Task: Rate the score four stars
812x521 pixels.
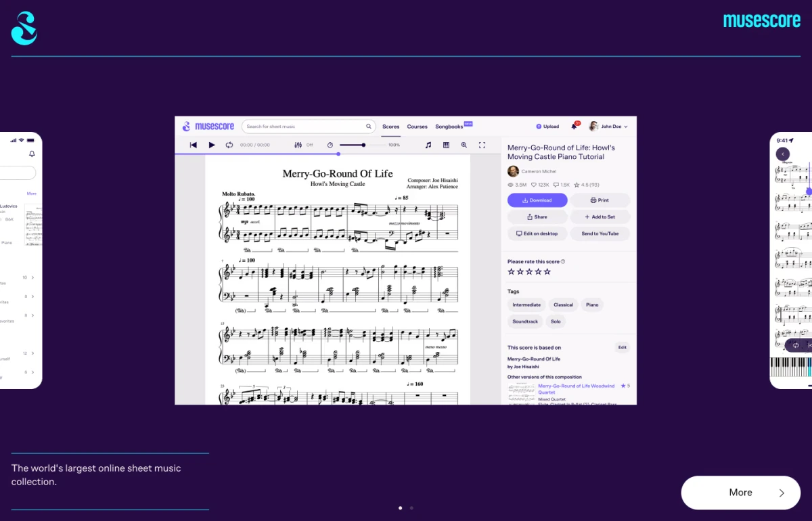Action: (x=538, y=271)
